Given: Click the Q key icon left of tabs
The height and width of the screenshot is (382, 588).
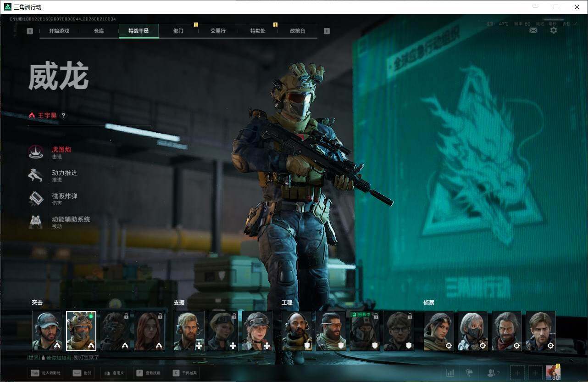Looking at the screenshot, I should coord(30,31).
